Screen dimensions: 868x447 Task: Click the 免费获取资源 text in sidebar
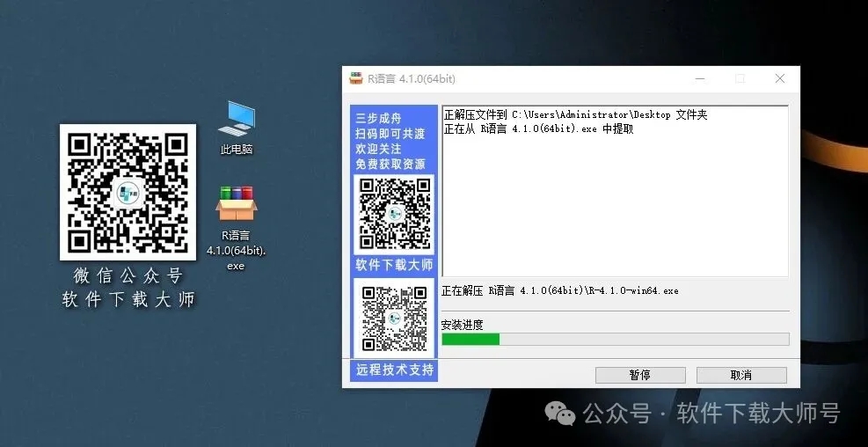click(x=390, y=165)
